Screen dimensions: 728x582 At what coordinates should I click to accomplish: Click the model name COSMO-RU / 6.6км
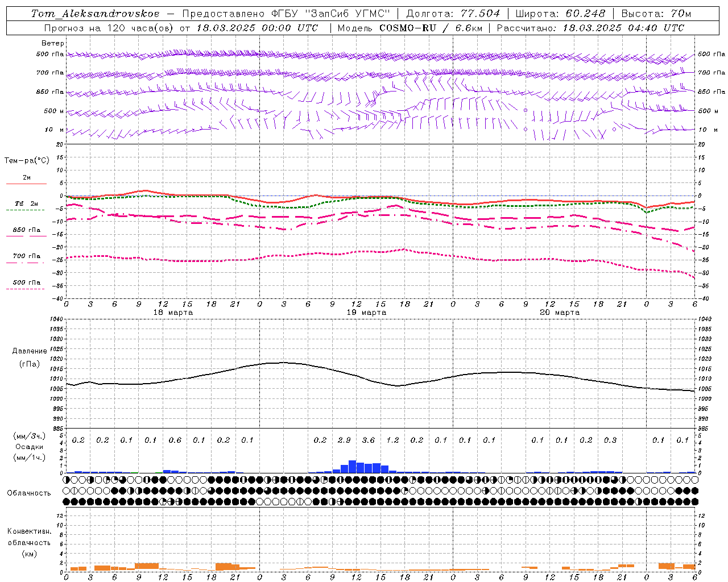click(431, 28)
